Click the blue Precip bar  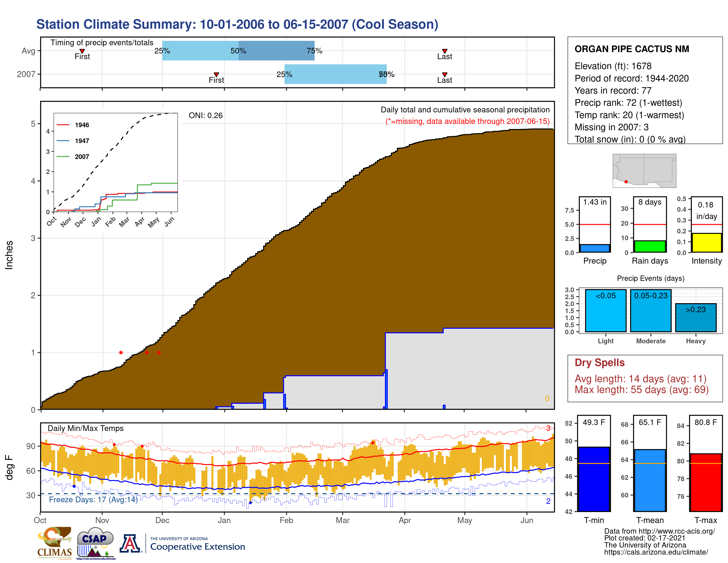[x=595, y=248]
